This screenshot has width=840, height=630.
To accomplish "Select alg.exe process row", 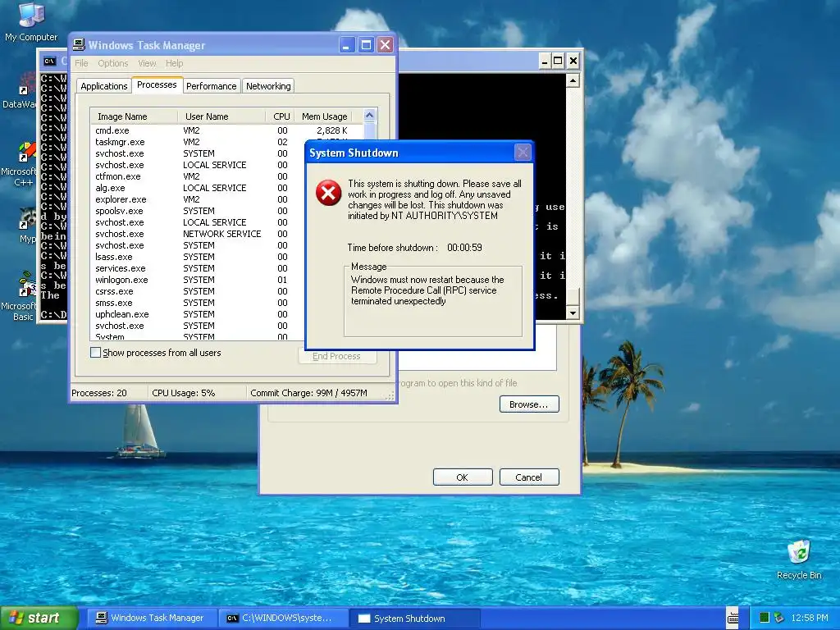I will pos(197,188).
